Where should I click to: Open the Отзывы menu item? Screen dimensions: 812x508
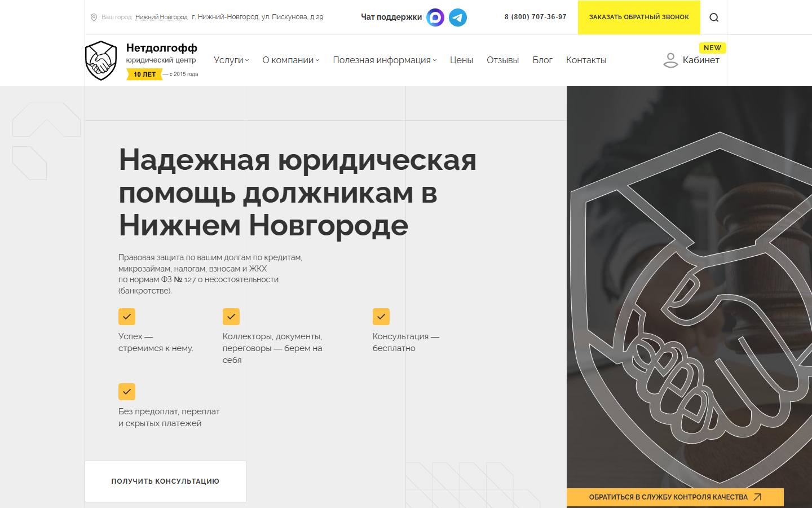(502, 60)
